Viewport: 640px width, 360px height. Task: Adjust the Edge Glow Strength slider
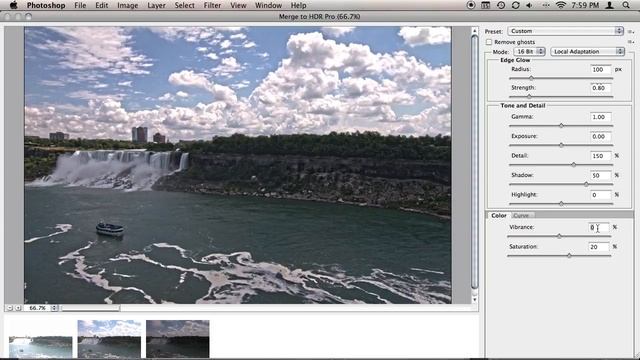coord(529,97)
